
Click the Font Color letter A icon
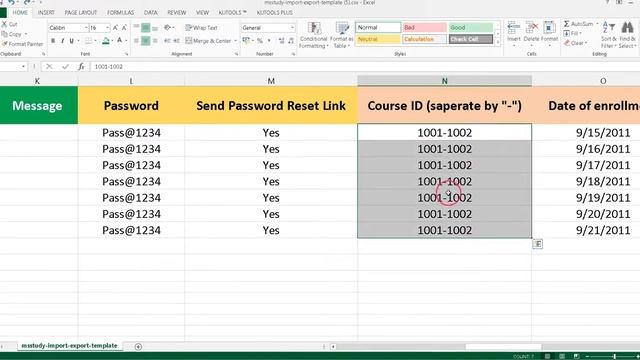tap(120, 41)
